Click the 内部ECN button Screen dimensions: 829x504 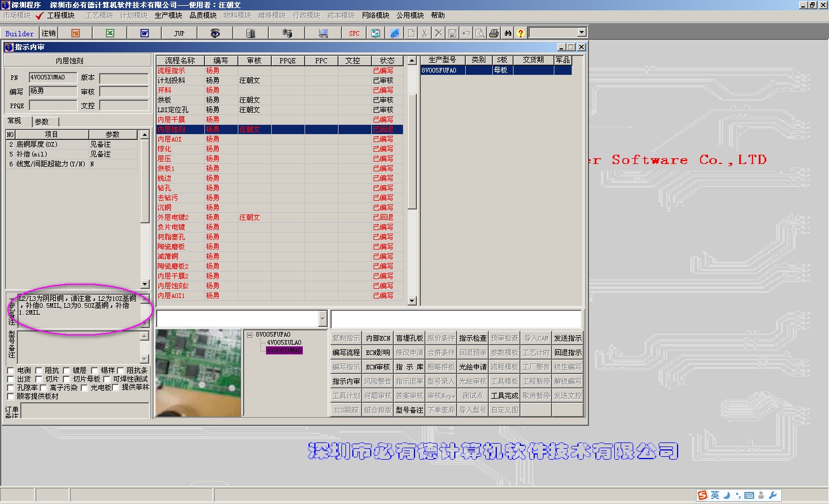[378, 338]
